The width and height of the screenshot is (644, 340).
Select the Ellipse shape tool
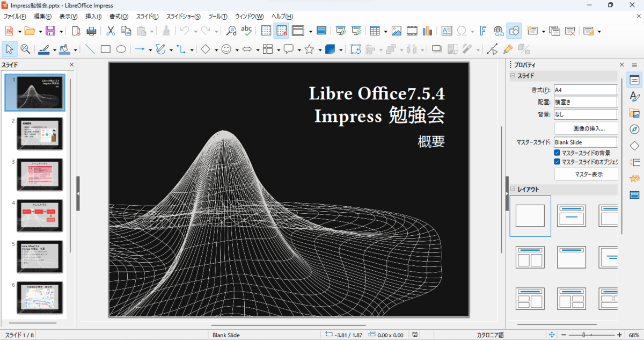[121, 49]
